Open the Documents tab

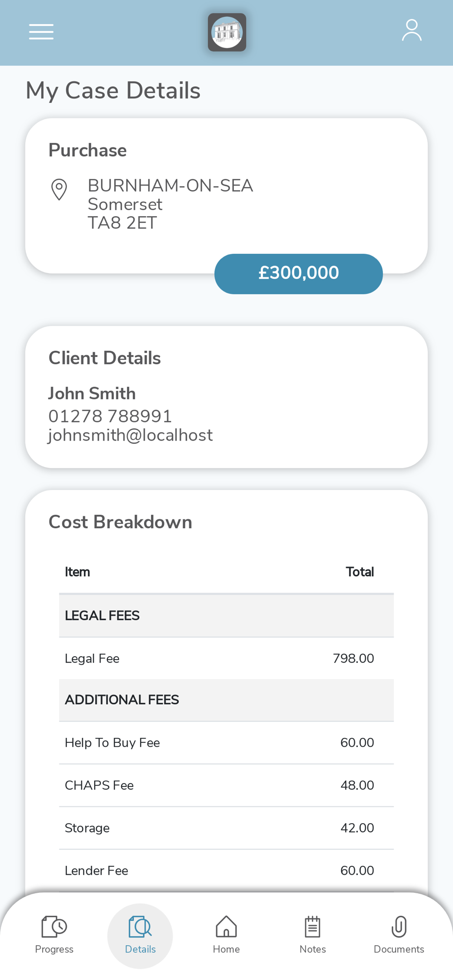pyautogui.click(x=399, y=935)
